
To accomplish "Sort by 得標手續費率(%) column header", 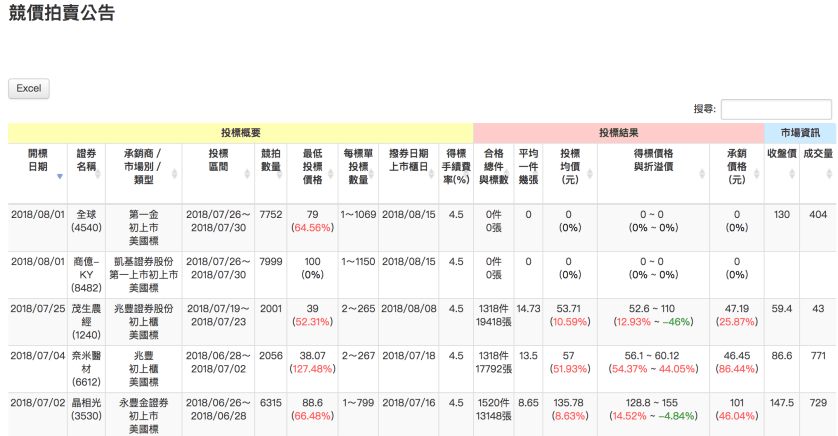I will (x=456, y=166).
